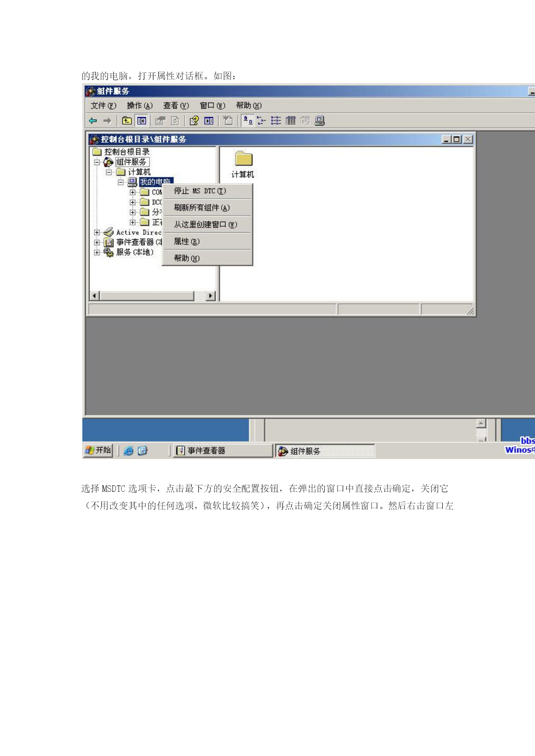
Task: Open the Help question mark toolbar icon
Action: tap(194, 121)
